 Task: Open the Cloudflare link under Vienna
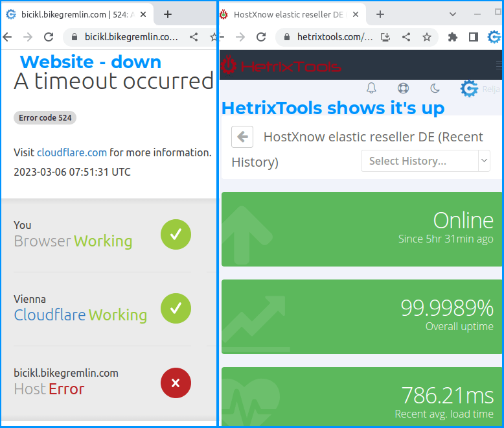[x=50, y=315]
